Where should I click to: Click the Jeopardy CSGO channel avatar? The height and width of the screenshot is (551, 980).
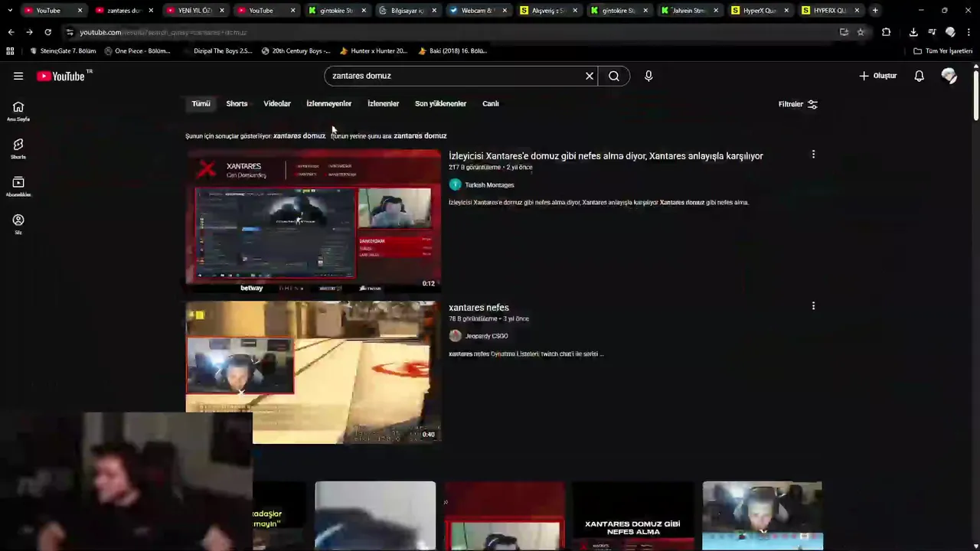(x=455, y=335)
